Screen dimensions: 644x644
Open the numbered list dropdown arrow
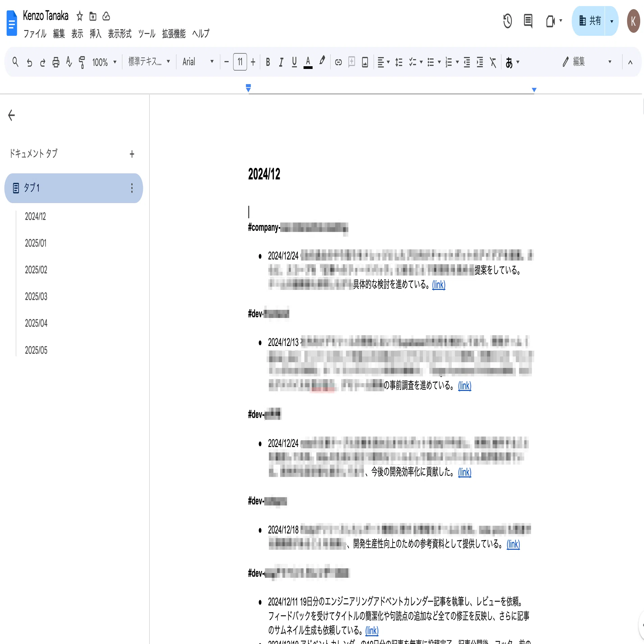457,62
